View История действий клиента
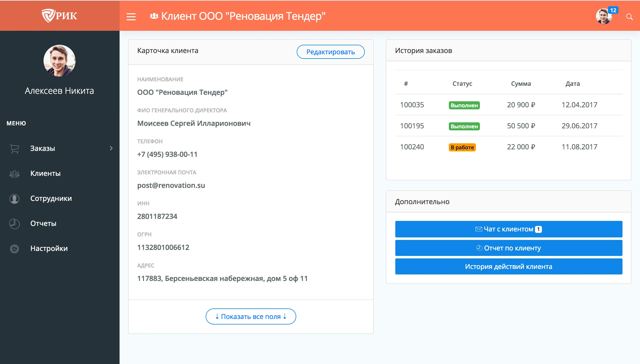 tap(509, 266)
